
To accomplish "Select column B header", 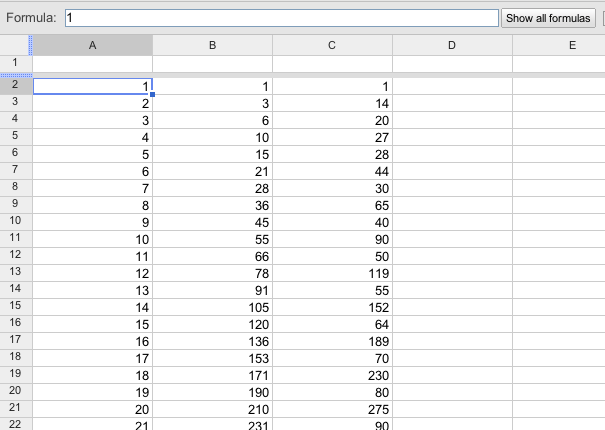I will [213, 45].
